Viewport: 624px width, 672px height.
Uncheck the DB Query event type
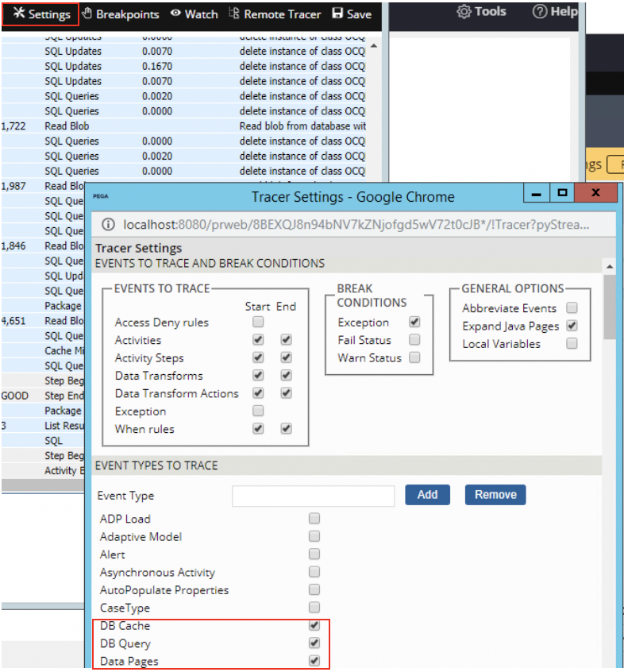tap(314, 643)
